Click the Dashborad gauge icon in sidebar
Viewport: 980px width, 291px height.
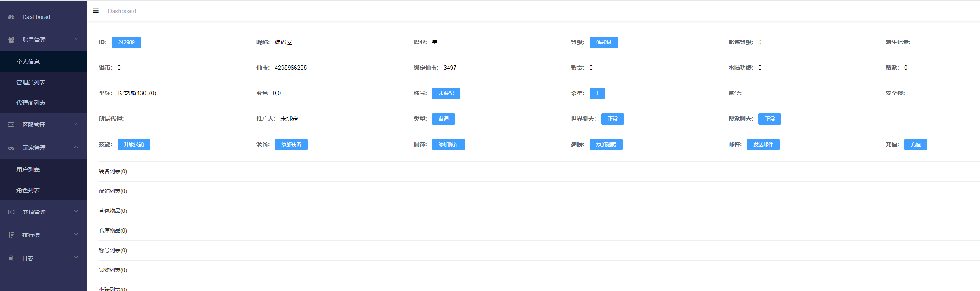tap(12, 17)
